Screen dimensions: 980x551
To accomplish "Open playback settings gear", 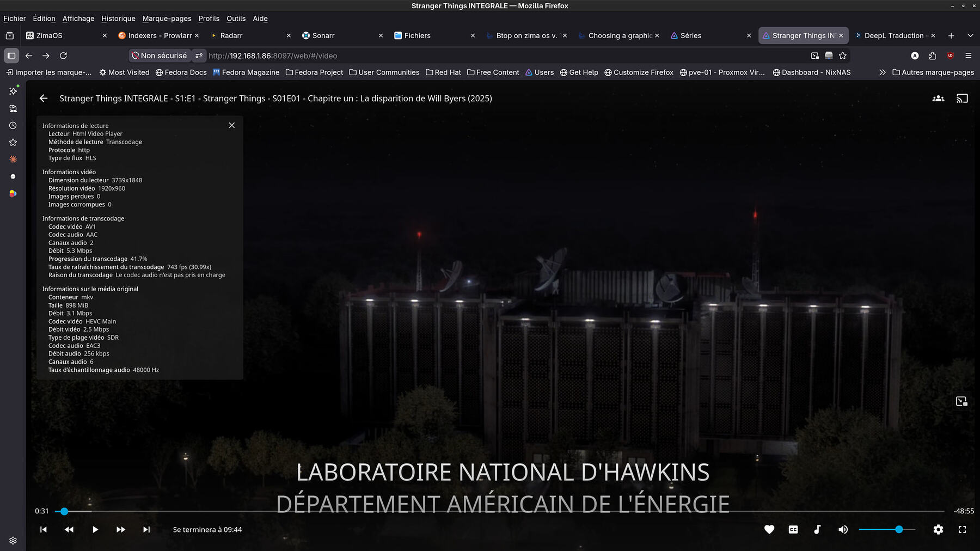I will [x=938, y=529].
